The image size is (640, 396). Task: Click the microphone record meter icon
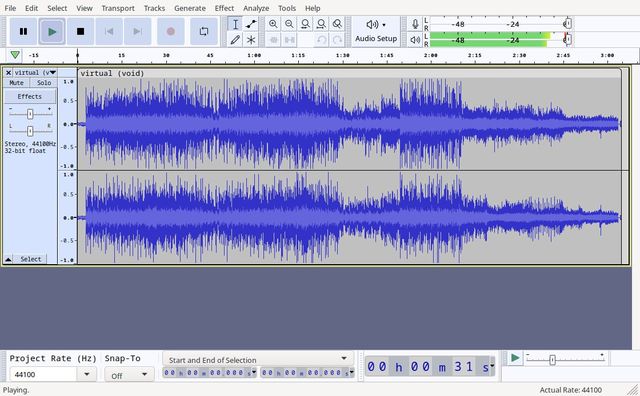click(x=415, y=24)
